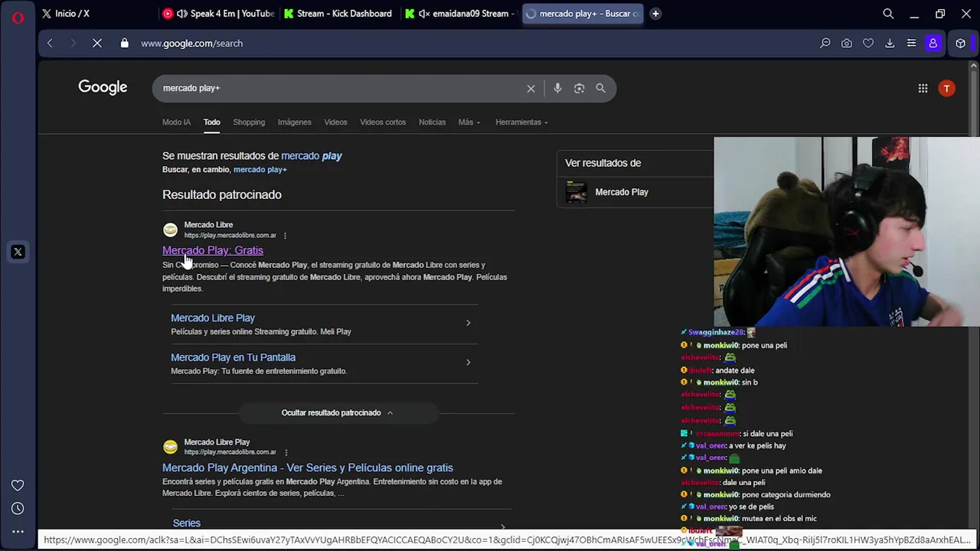This screenshot has height=551, width=980.
Task: Open sidebar history clock icon
Action: click(x=18, y=508)
